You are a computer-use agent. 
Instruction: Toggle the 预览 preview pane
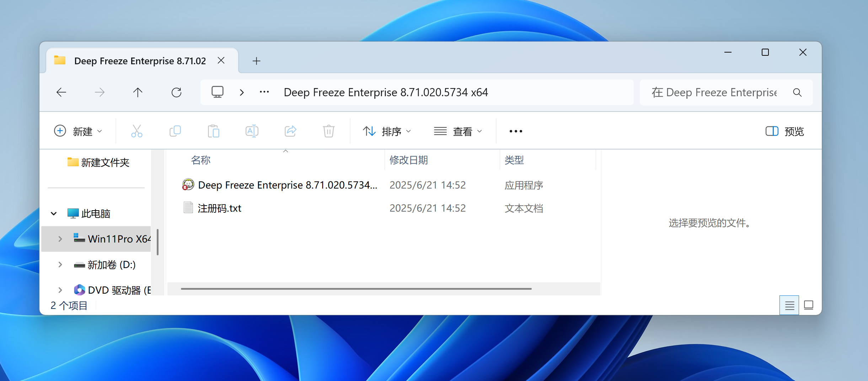(x=784, y=131)
